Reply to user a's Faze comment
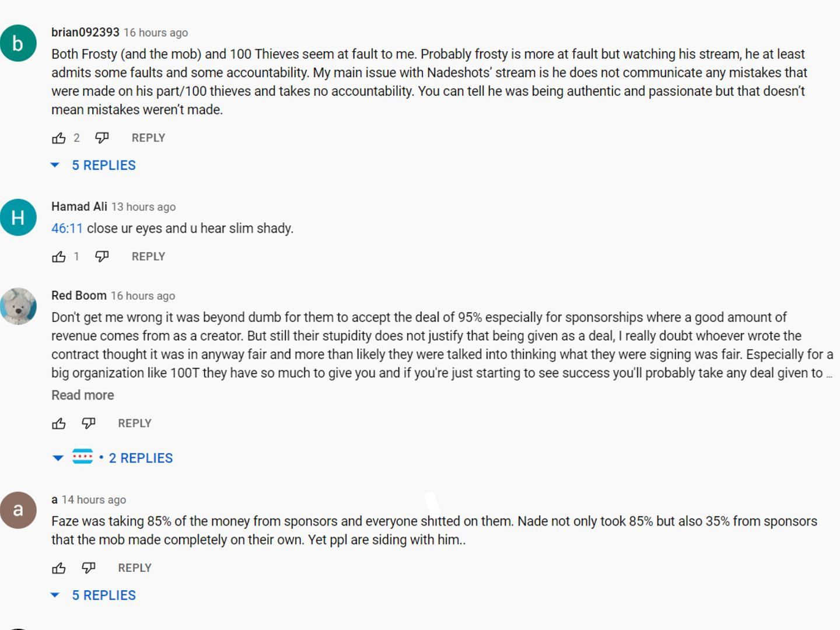The width and height of the screenshot is (840, 630). tap(135, 568)
